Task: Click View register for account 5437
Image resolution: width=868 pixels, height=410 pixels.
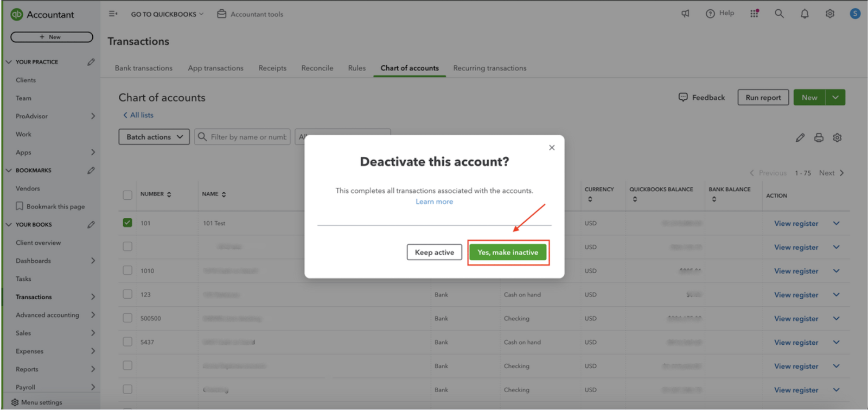Action: pos(796,343)
